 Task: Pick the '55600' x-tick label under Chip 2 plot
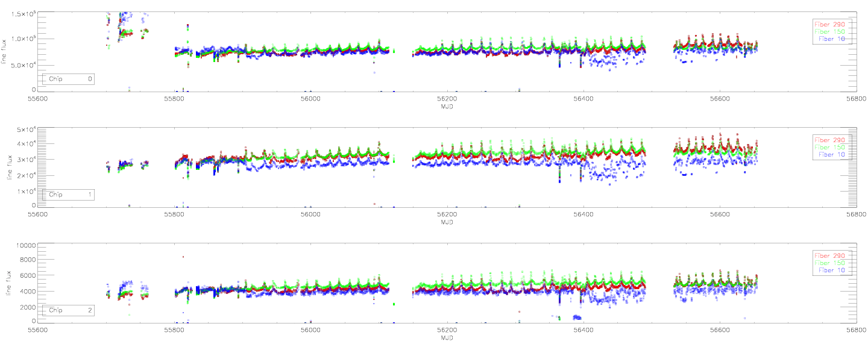37,330
